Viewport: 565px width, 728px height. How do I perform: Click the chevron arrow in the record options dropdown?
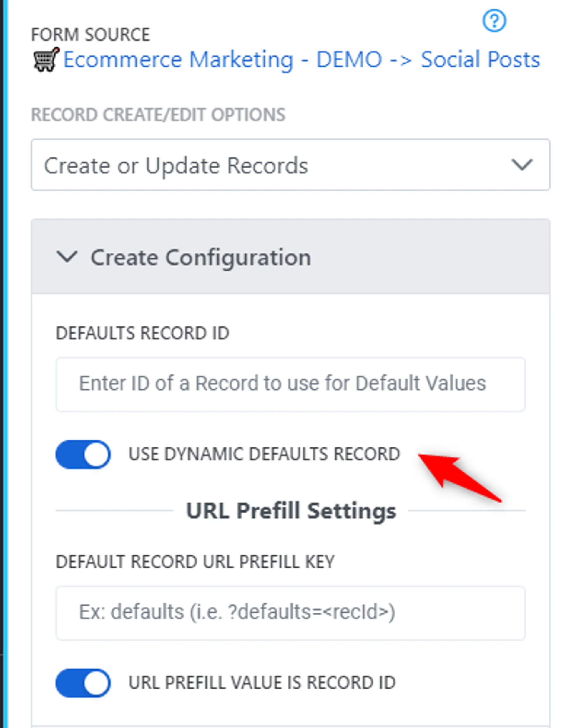[521, 165]
